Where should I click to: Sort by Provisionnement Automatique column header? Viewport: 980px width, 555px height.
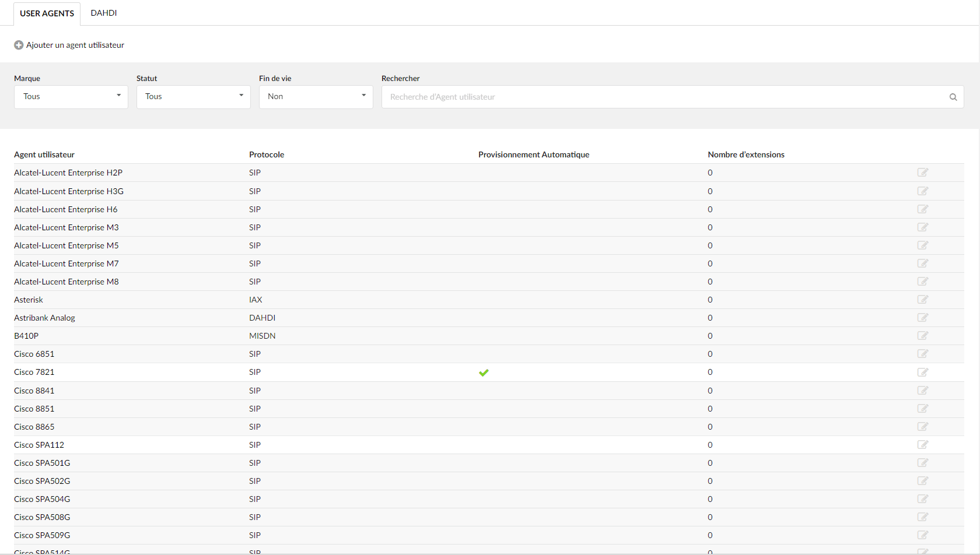[x=534, y=154]
